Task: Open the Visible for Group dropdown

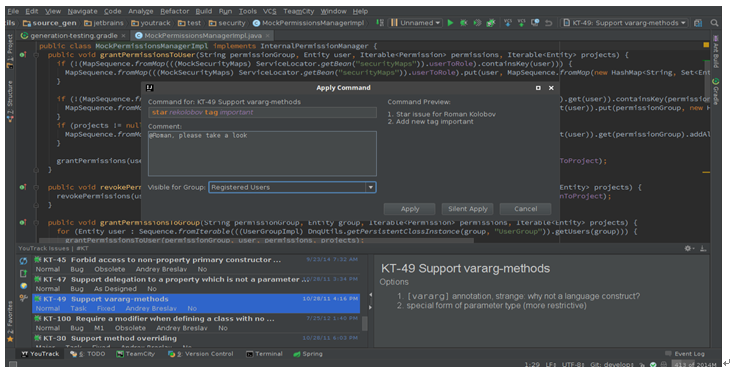Action: click(371, 187)
